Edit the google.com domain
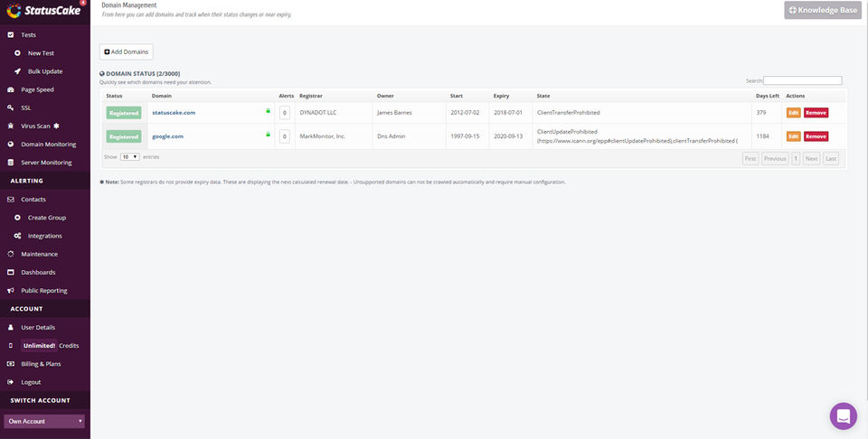 tap(793, 136)
